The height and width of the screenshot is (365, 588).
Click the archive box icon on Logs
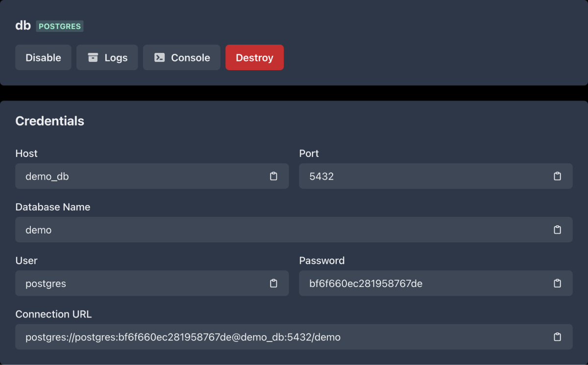pyautogui.click(x=93, y=57)
